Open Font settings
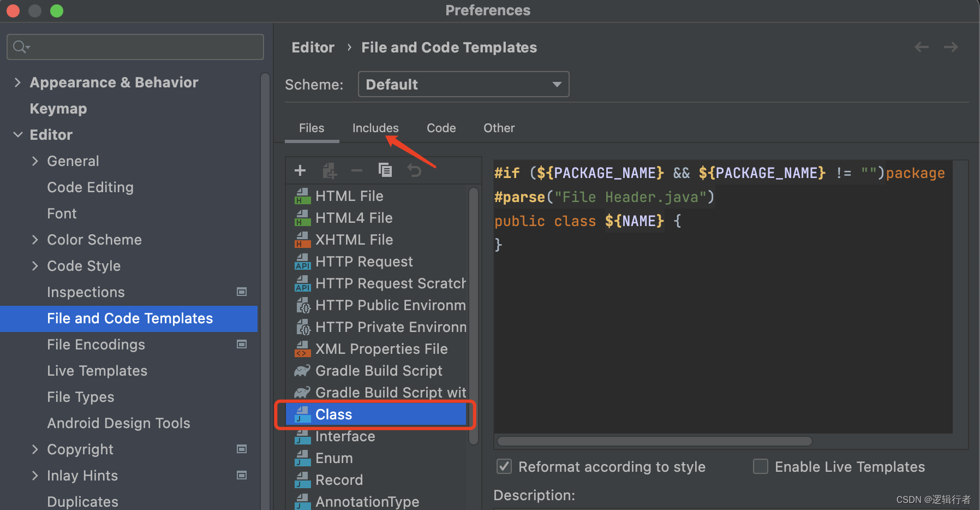The image size is (980, 510). [62, 214]
